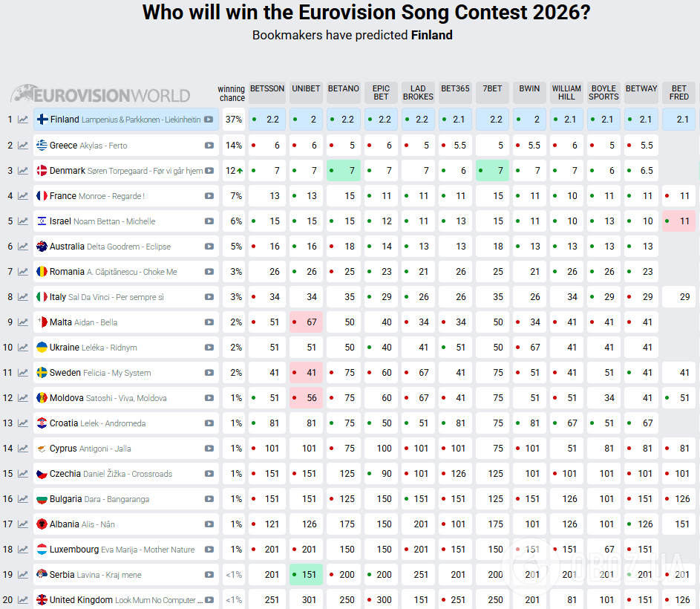Click Albania's Betsson odds 121
This screenshot has width=700, height=609.
(x=267, y=524)
